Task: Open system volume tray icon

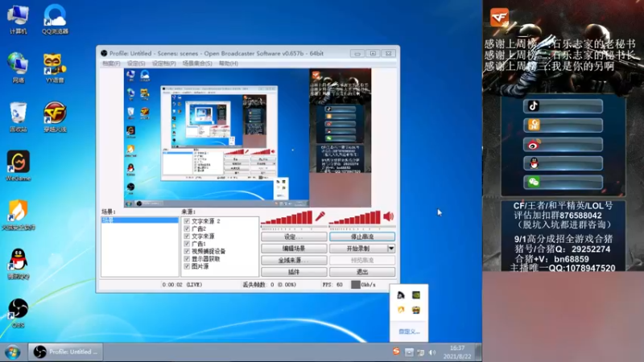Action: tap(432, 352)
